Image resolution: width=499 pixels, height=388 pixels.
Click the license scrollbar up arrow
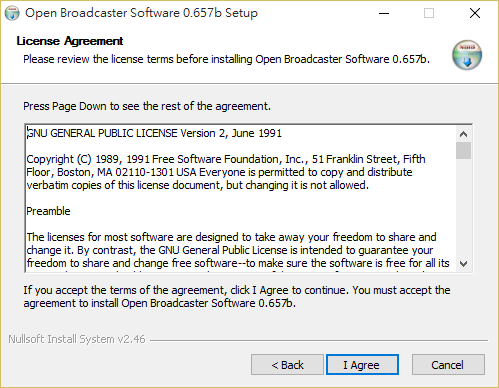[463, 134]
